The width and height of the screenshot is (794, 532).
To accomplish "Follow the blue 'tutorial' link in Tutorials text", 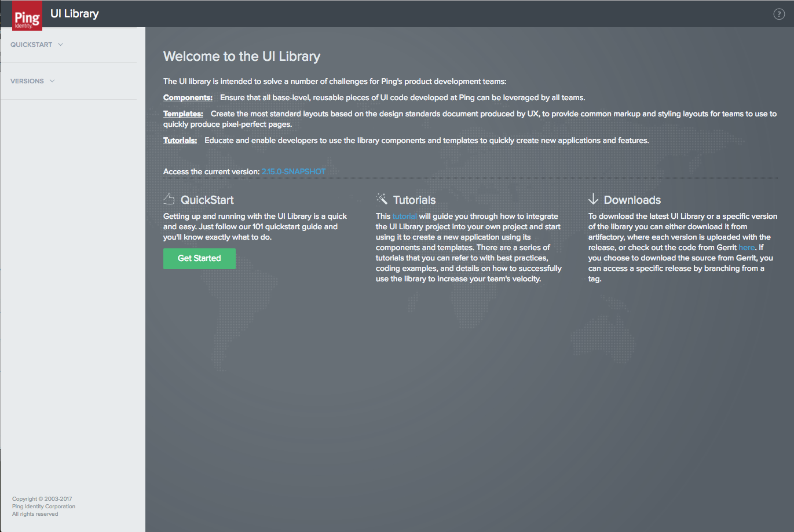I will [404, 217].
